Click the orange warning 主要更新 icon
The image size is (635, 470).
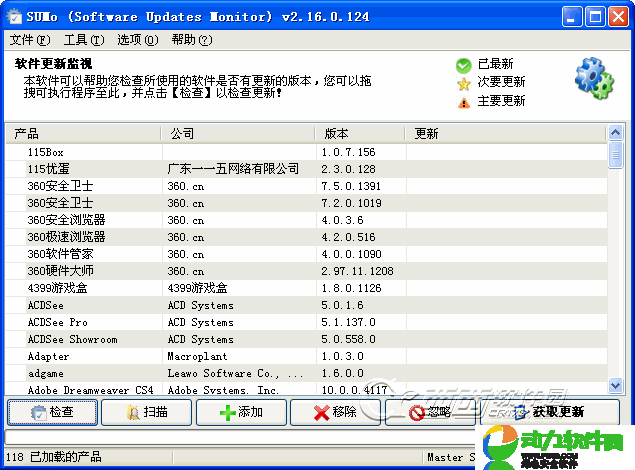click(x=463, y=101)
